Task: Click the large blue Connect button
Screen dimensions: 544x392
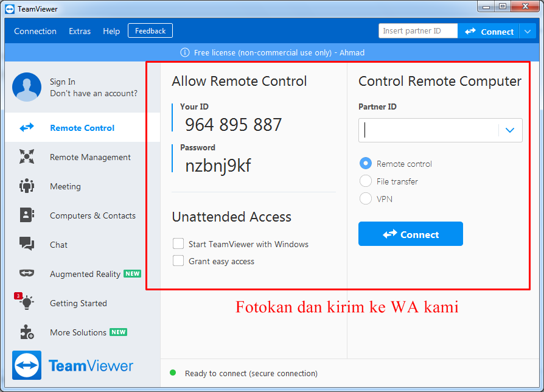Action: (410, 234)
